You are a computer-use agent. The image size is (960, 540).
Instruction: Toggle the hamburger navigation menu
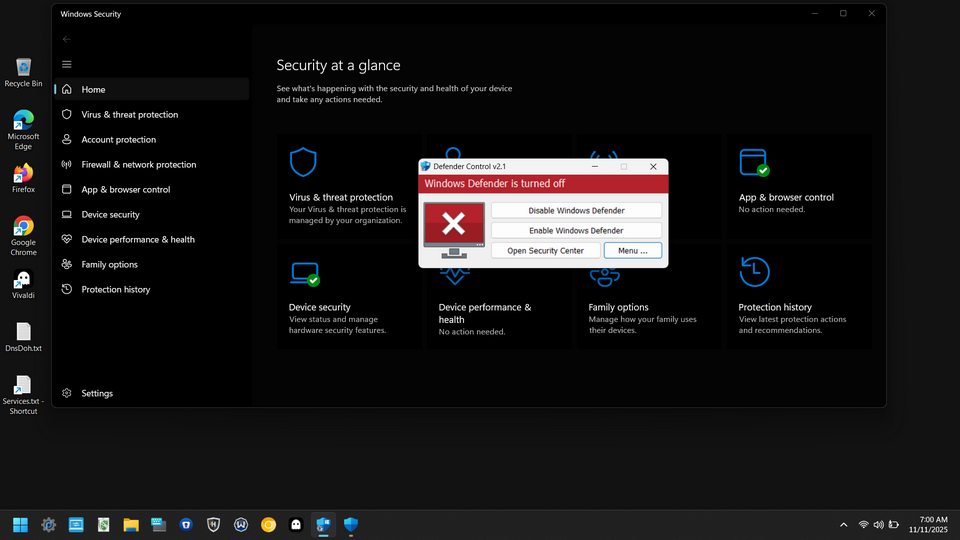coord(67,64)
